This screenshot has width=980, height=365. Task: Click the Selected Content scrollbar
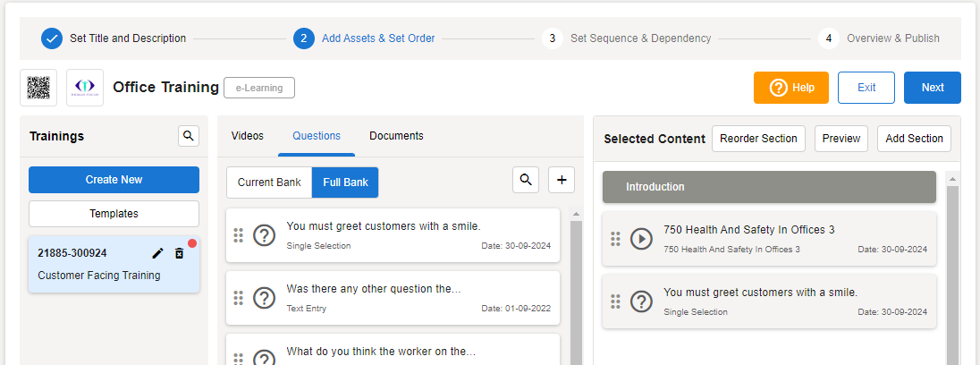[x=953, y=268]
